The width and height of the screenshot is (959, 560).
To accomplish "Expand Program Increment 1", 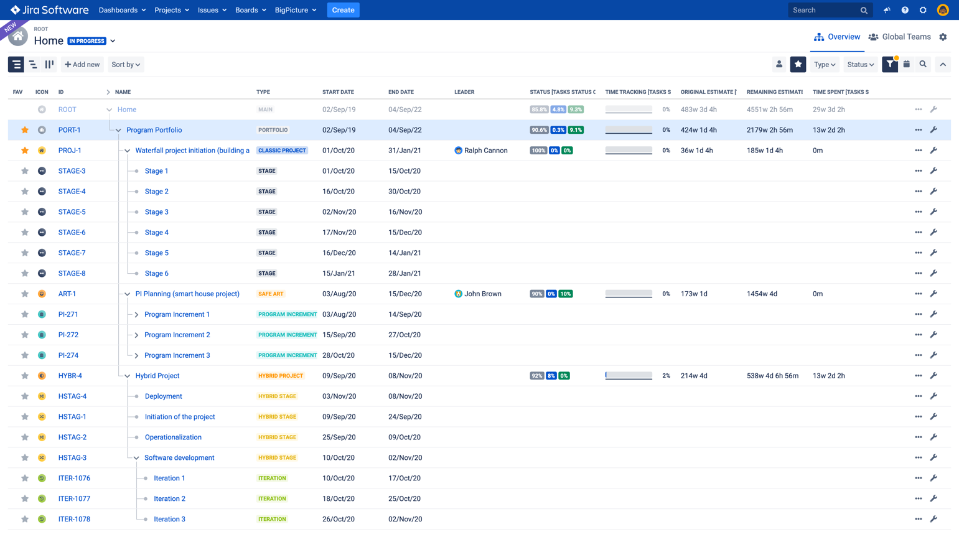I will [136, 314].
